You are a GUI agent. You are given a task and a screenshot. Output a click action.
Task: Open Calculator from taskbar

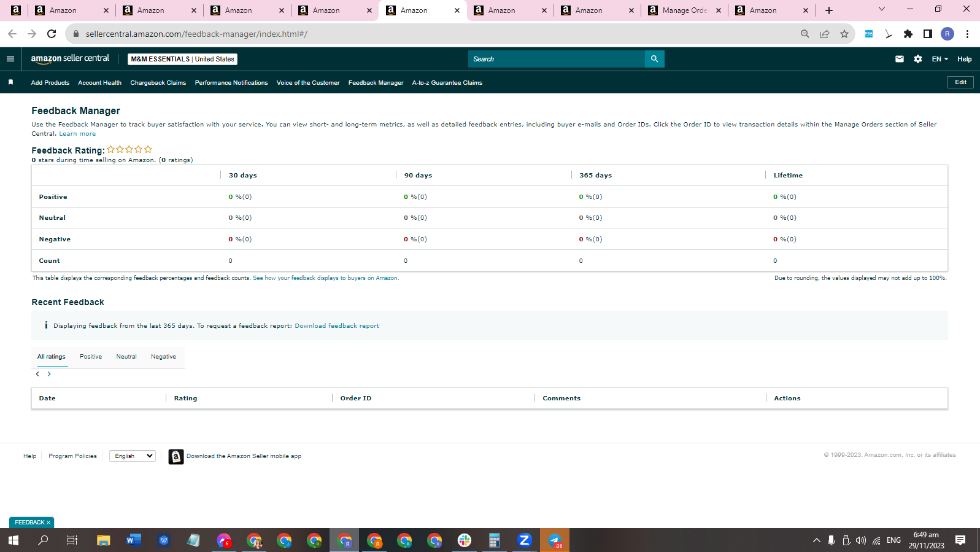494,540
